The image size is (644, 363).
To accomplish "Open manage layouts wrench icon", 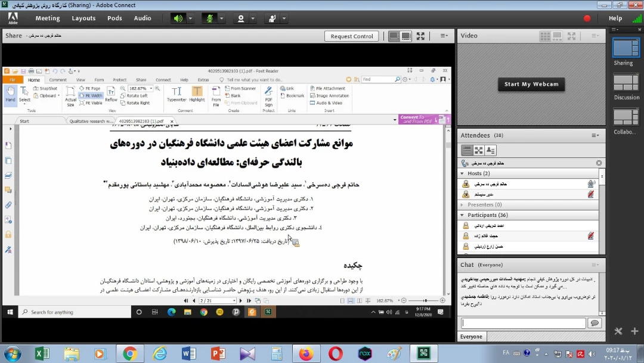I will tap(618, 331).
